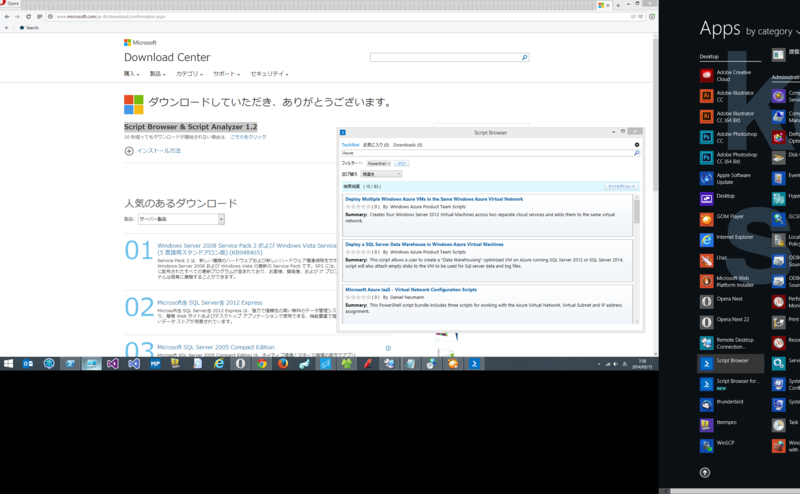Expand the セキュリティ menu
The height and width of the screenshot is (494, 800).
[269, 74]
